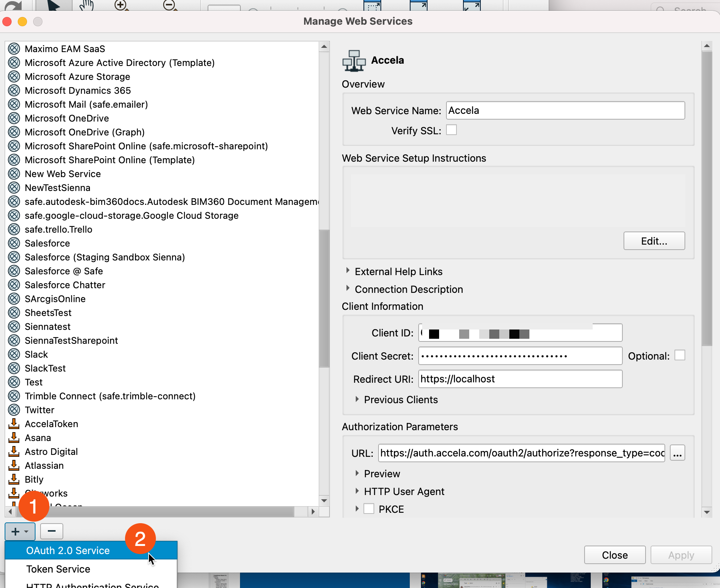Choose Token Service menu item
The image size is (720, 588).
click(91, 569)
